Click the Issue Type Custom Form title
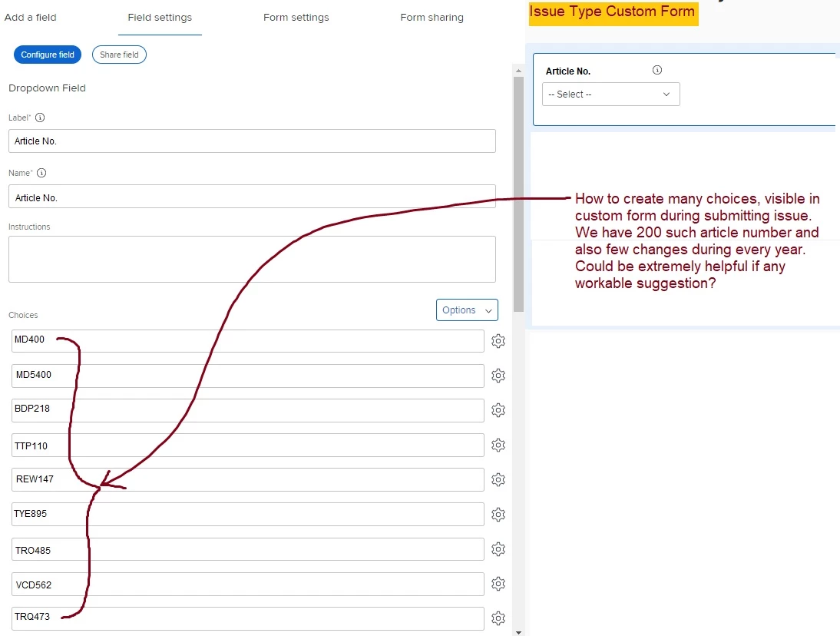The width and height of the screenshot is (840, 636). pyautogui.click(x=612, y=12)
